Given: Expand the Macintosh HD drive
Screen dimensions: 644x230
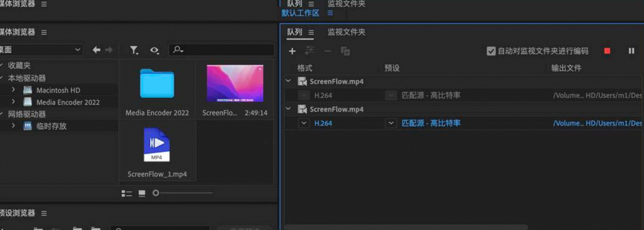Looking at the screenshot, I should tap(14, 90).
